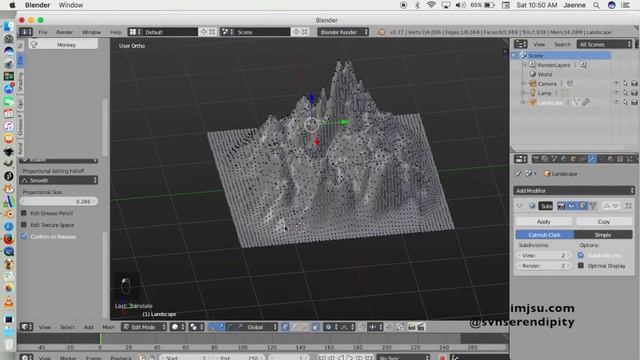This screenshot has height=360, width=640.
Task: Open the Blender Render engine dropdown
Action: click(x=343, y=32)
